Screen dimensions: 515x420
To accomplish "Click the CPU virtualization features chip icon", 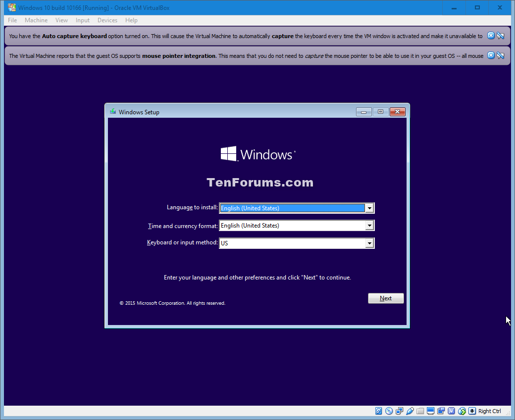I will click(452, 411).
